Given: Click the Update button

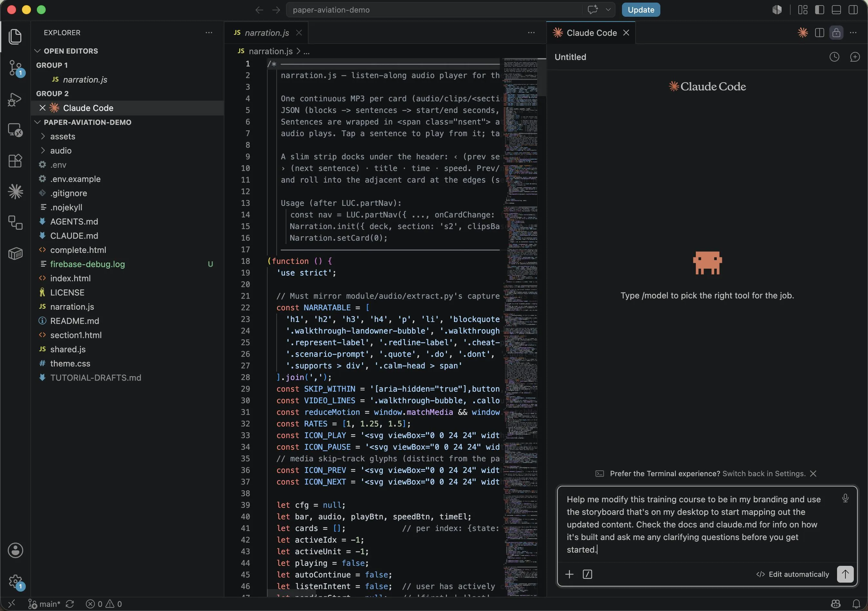Looking at the screenshot, I should point(641,10).
